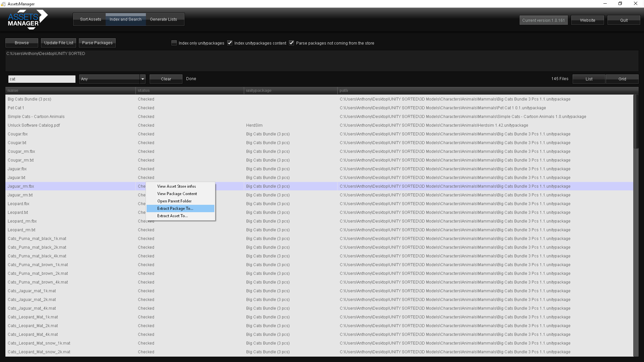The height and width of the screenshot is (362, 644).
Task: Switch to the Sort Assets tab
Action: click(x=90, y=19)
